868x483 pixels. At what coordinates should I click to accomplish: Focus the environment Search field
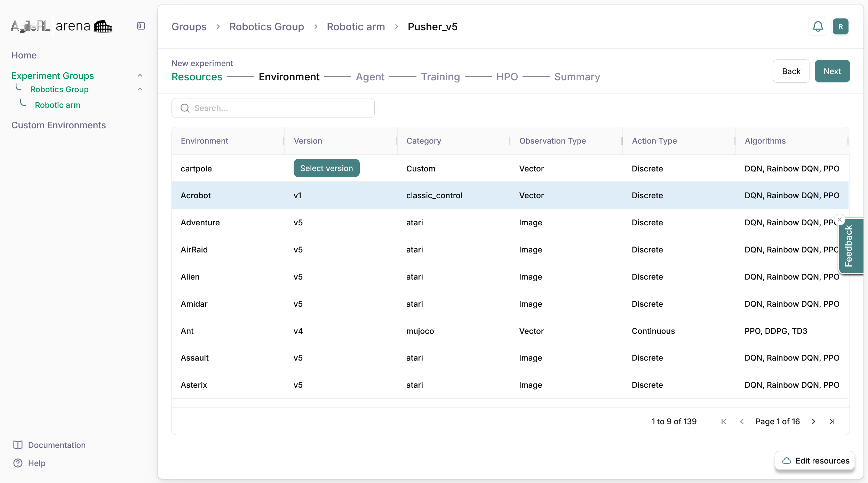[273, 108]
